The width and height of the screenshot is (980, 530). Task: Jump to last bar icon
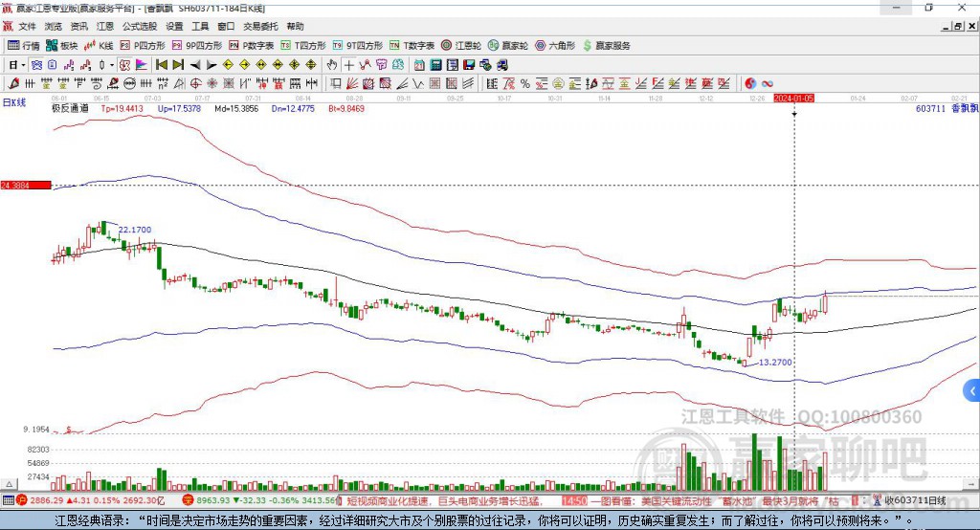point(178,65)
